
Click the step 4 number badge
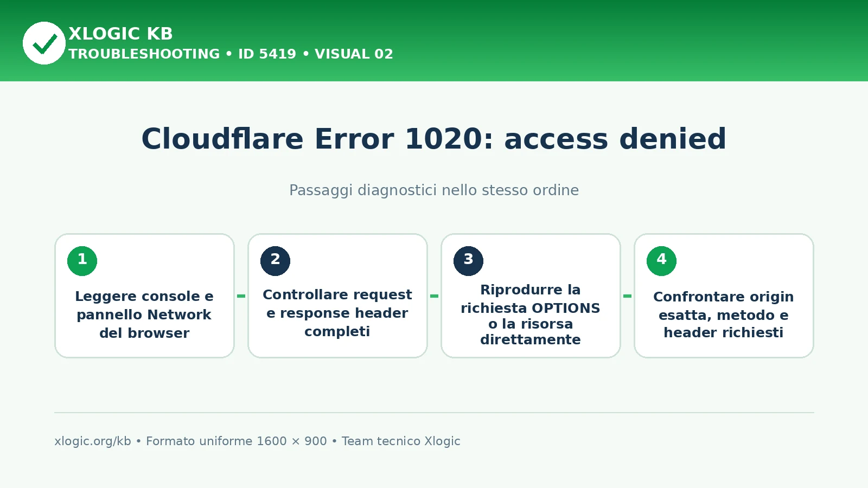662,261
